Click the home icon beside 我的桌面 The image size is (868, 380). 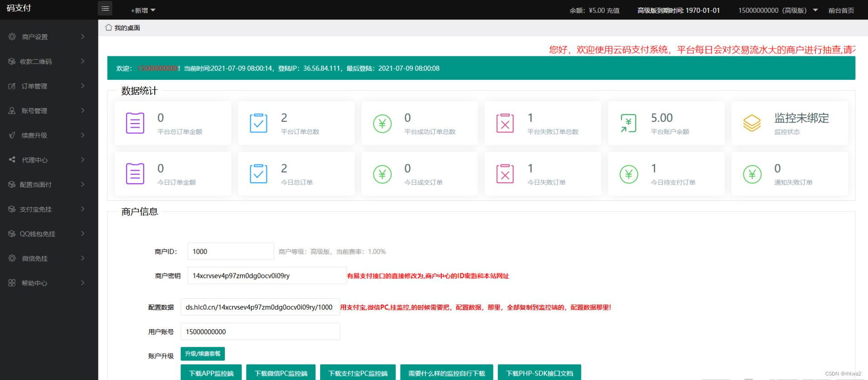coord(108,27)
